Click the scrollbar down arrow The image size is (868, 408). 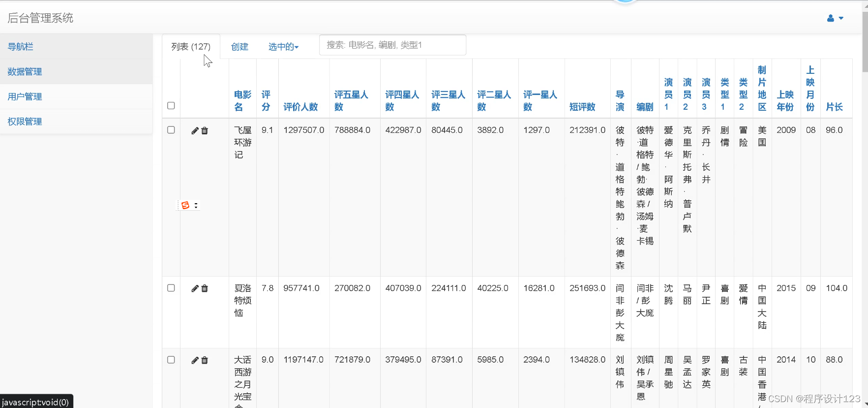[x=865, y=404]
